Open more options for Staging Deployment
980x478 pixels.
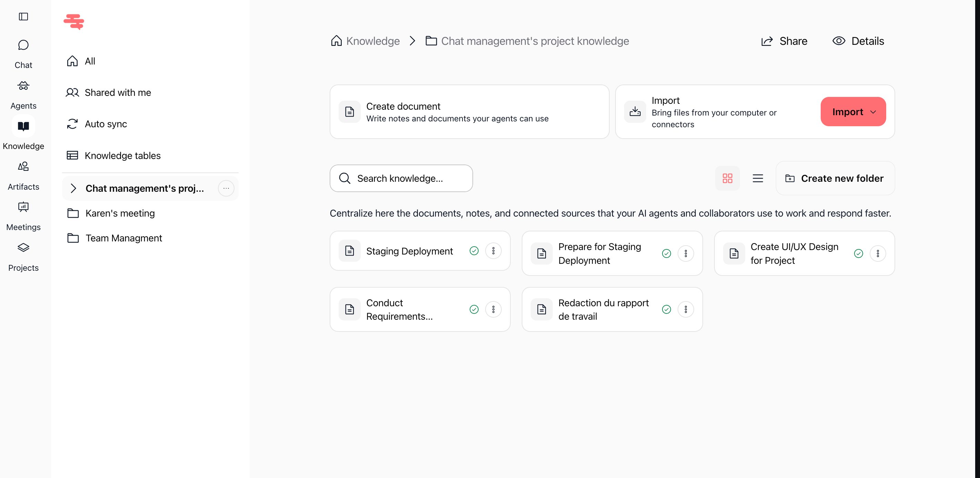pos(493,251)
